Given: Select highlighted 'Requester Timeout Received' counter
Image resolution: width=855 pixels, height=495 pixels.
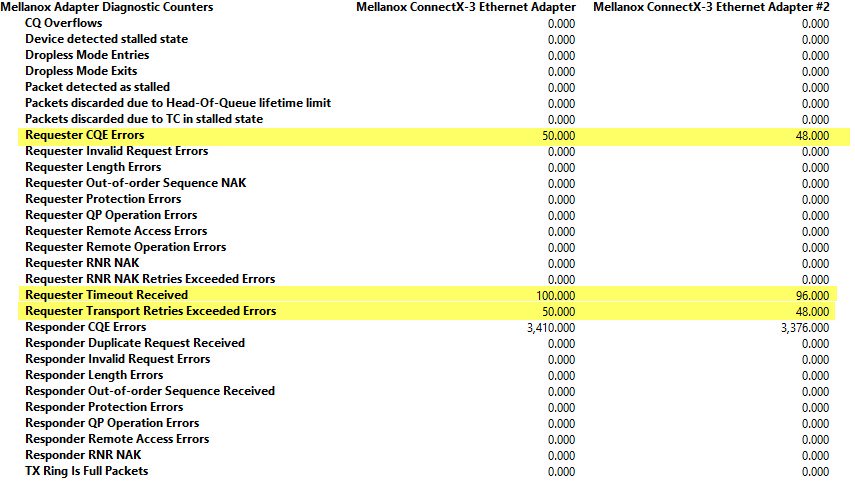Looking at the screenshot, I should click(106, 295).
